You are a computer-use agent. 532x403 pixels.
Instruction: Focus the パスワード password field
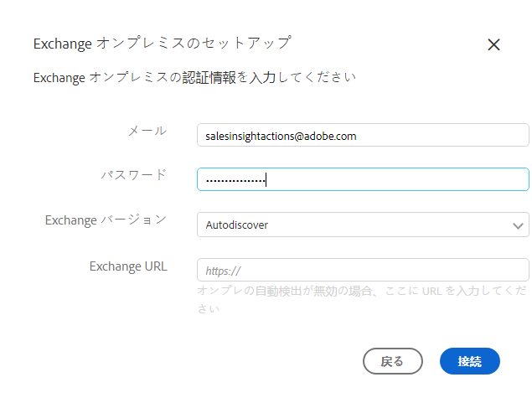pos(362,179)
